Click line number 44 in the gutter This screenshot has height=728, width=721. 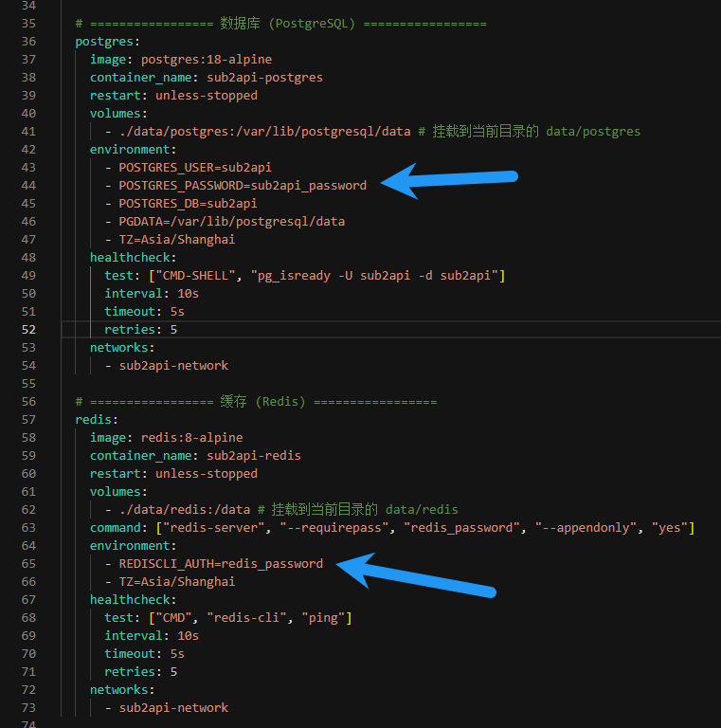pos(27,185)
